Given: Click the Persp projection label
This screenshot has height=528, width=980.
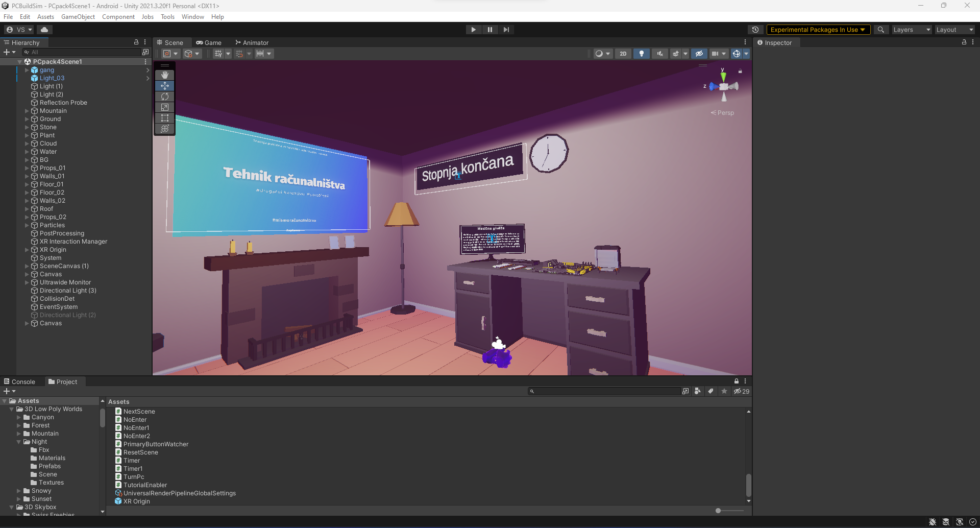Looking at the screenshot, I should click(x=725, y=113).
